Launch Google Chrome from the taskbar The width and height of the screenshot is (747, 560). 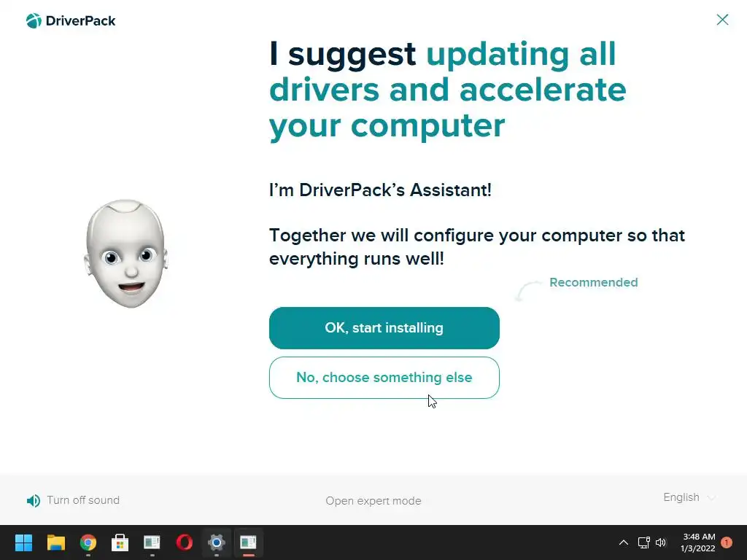point(88,542)
